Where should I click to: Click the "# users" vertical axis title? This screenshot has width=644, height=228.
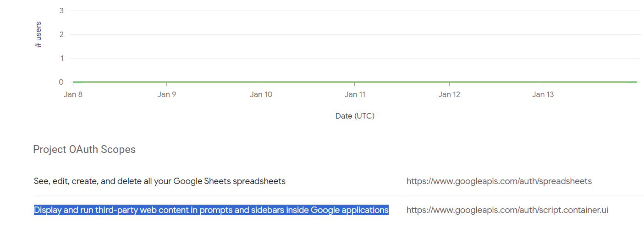coord(39,34)
